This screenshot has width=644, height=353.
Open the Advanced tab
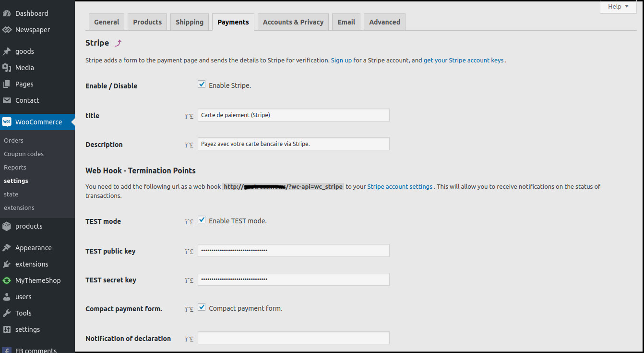tap(384, 22)
